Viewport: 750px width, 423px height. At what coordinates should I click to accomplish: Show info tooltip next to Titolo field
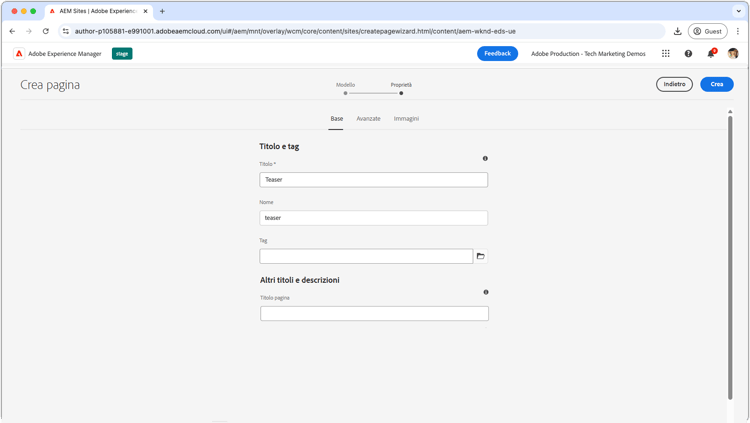pyautogui.click(x=485, y=158)
